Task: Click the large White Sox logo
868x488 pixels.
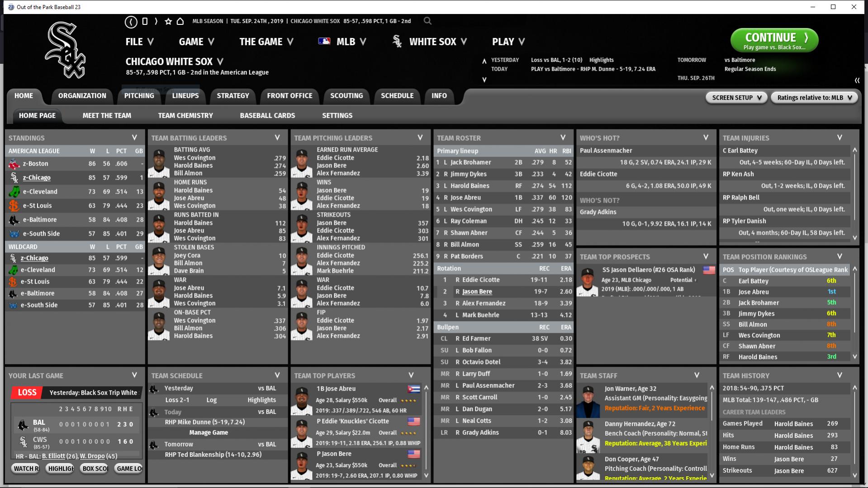Action: click(x=66, y=50)
